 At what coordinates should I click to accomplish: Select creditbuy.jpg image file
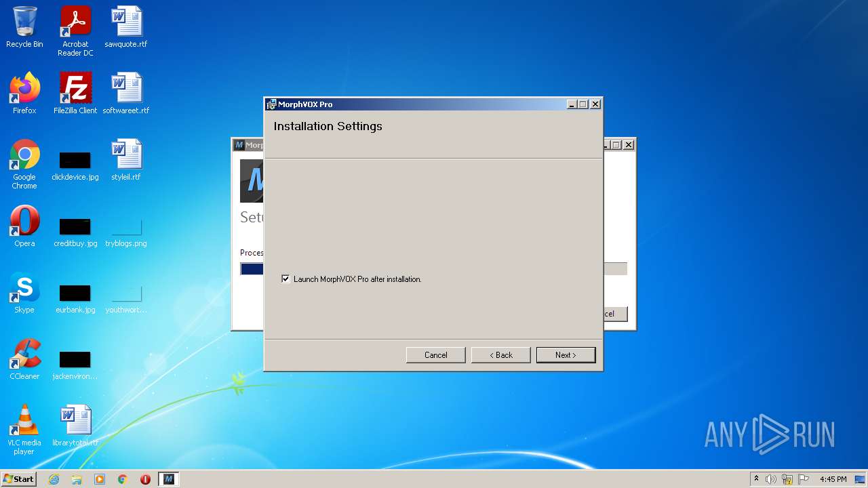coord(75,232)
